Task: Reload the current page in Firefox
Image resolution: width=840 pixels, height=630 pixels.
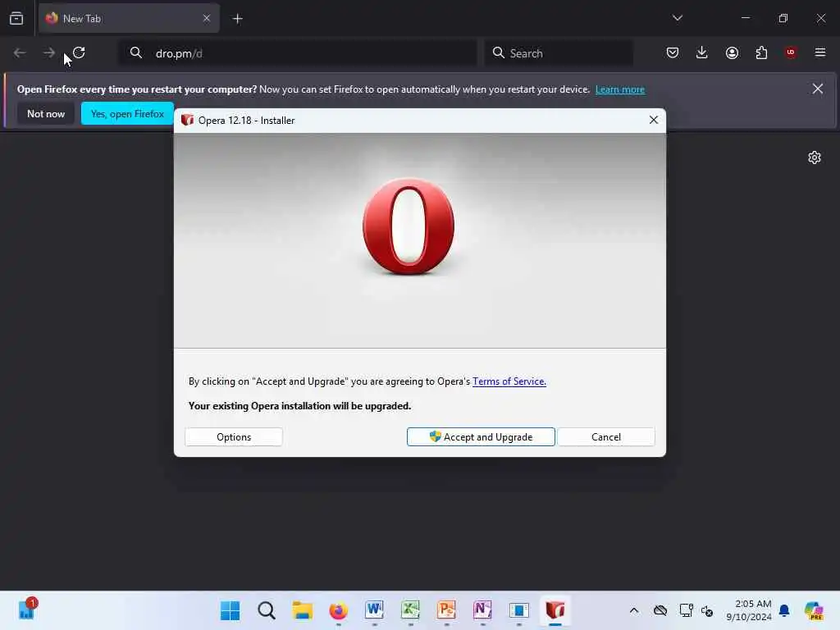Action: tap(79, 52)
